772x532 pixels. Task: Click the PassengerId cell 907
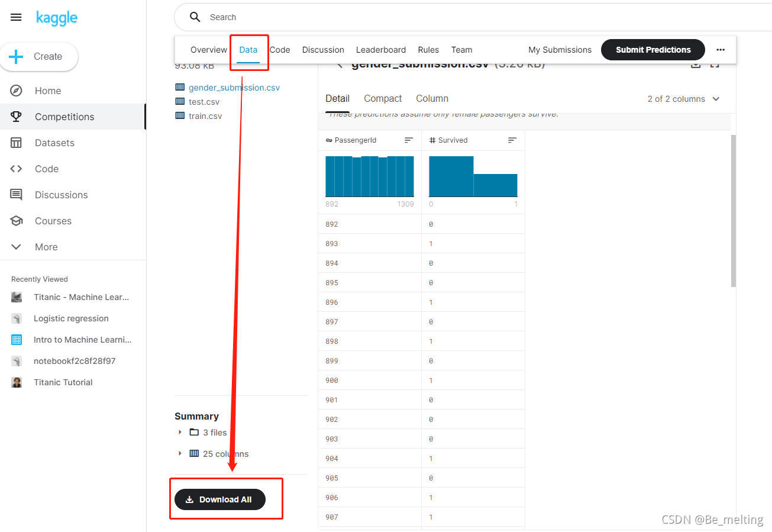tap(370, 517)
